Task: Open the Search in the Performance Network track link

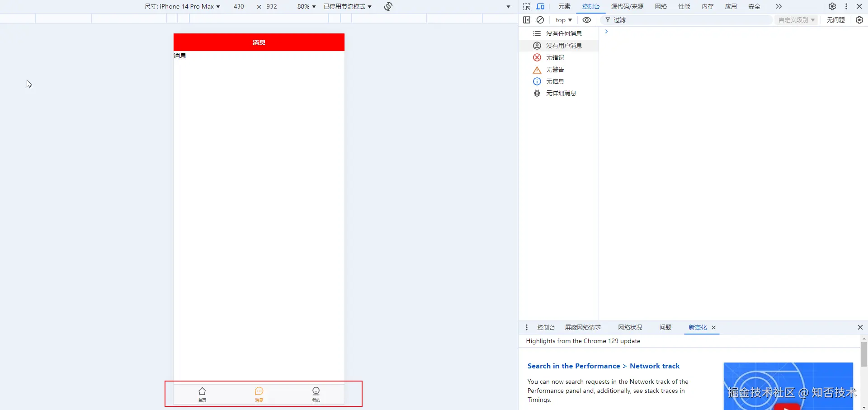Action: pyautogui.click(x=604, y=366)
